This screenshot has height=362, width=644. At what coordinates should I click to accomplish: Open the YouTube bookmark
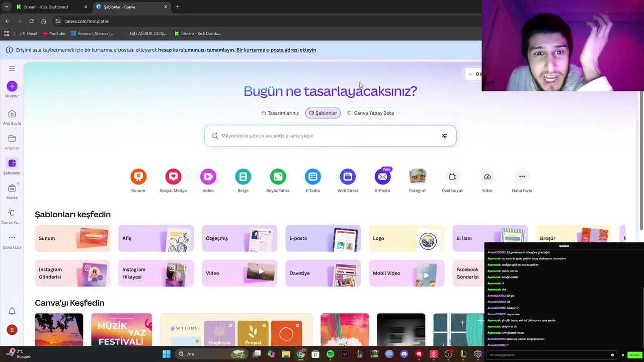coord(54,34)
